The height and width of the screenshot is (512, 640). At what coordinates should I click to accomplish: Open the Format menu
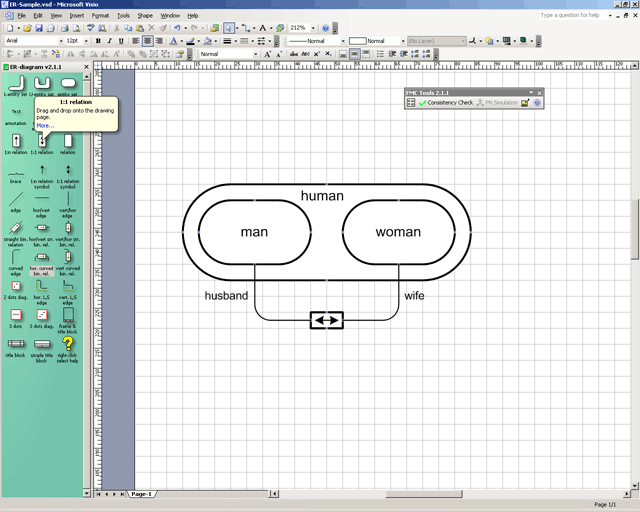click(x=100, y=16)
